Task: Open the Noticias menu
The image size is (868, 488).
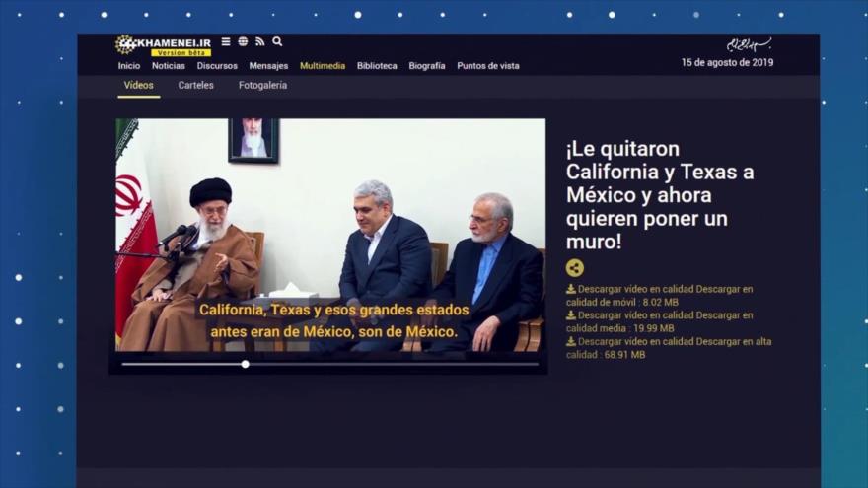Action: click(169, 66)
